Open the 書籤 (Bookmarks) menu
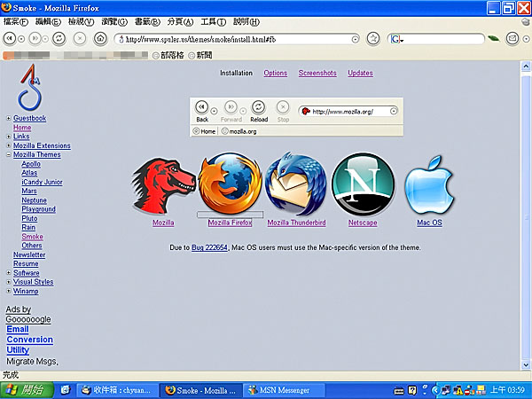Image resolution: width=532 pixels, height=399 pixels. pyautogui.click(x=148, y=21)
